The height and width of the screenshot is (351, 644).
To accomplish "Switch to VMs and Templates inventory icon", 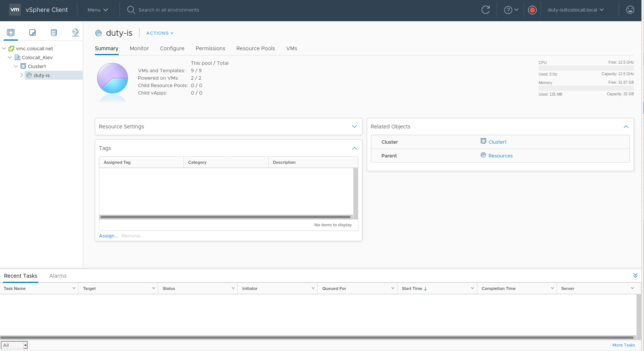I will coord(32,32).
